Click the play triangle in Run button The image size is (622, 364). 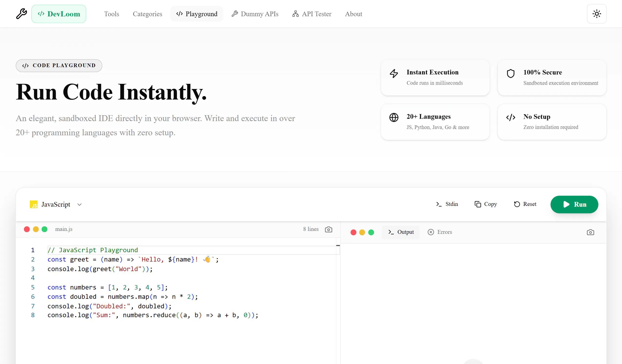[566, 204]
